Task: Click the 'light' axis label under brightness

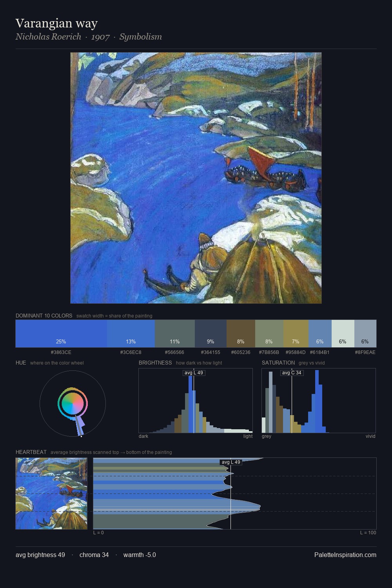Action: (248, 436)
